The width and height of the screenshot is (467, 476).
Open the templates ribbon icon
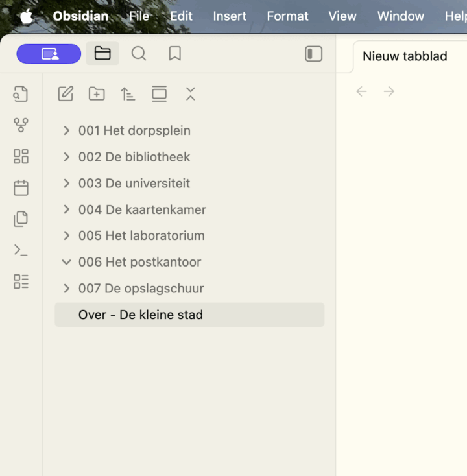coord(21,219)
